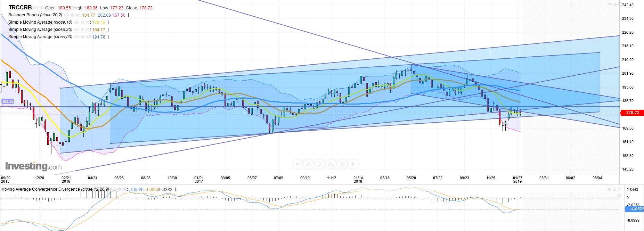Remove Simple Moving Average (close,20) indicator
This screenshot has width=644, height=231.
tap(87, 30)
